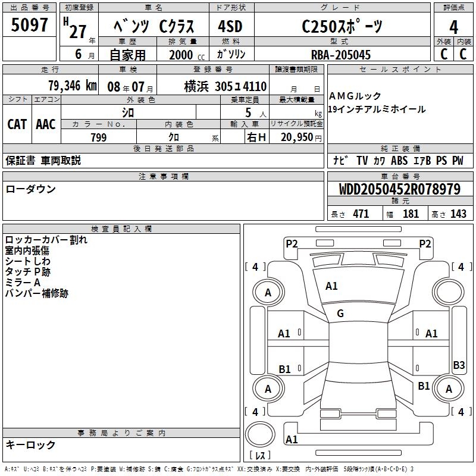Click spare tire circle above レス label
Image resolution: width=476 pixels, height=476 pixels.
[260, 434]
